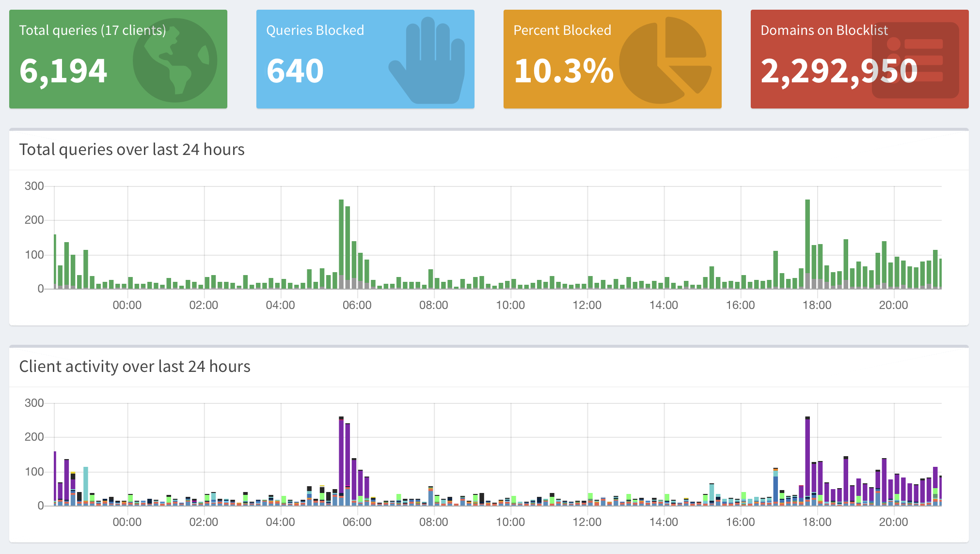
Task: Click the 10.3% Percent Blocked value
Action: point(563,71)
